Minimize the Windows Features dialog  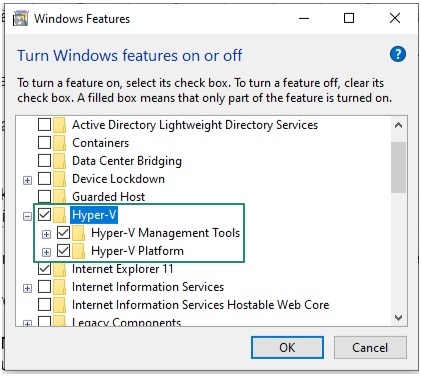pyautogui.click(x=304, y=18)
